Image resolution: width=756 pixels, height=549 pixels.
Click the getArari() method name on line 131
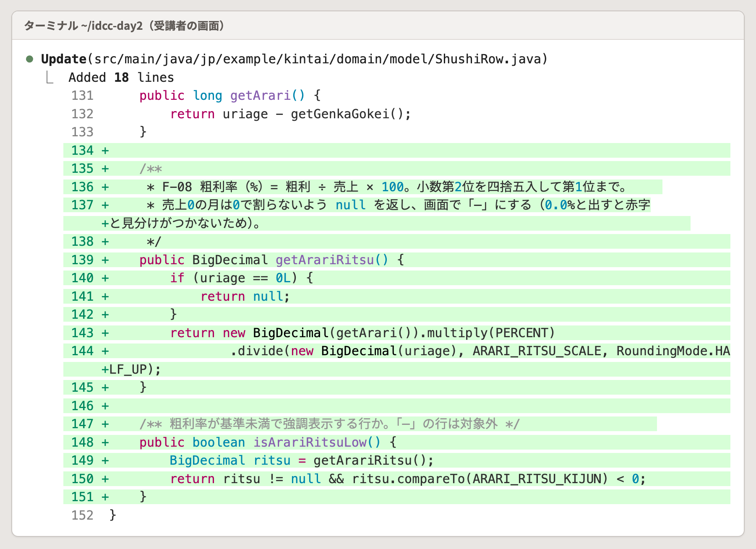pos(268,96)
